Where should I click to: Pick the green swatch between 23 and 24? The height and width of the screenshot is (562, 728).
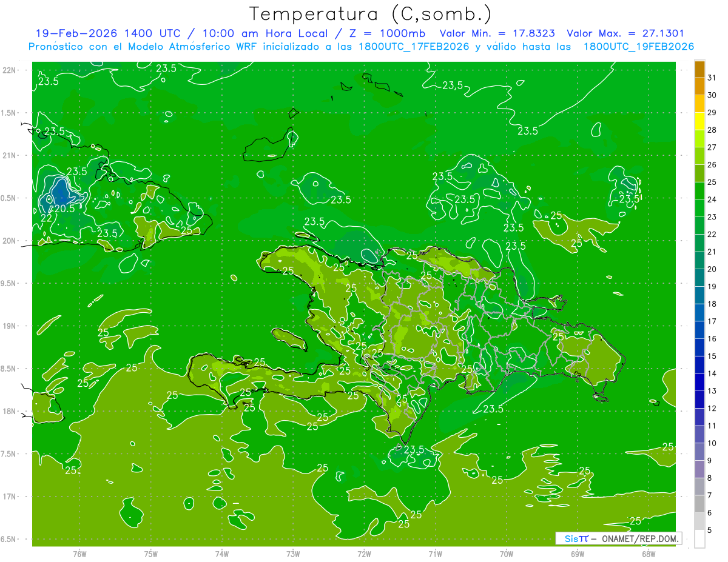pos(699,208)
